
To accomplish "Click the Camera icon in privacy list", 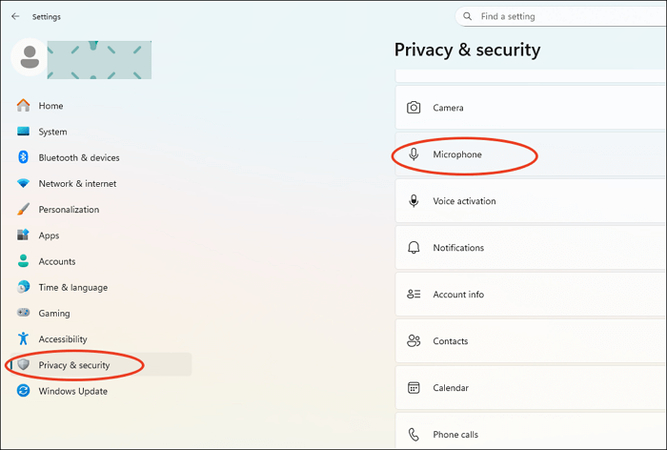I will point(414,108).
